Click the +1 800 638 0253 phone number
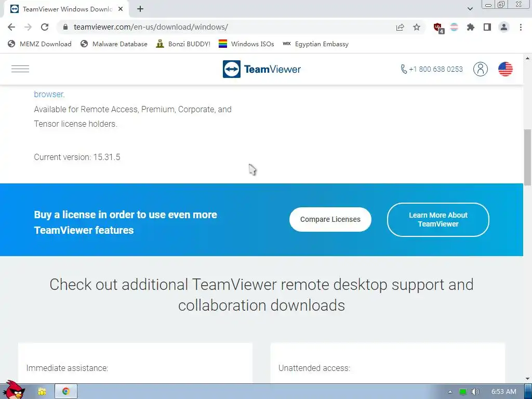Image resolution: width=532 pixels, height=399 pixels. (x=432, y=69)
